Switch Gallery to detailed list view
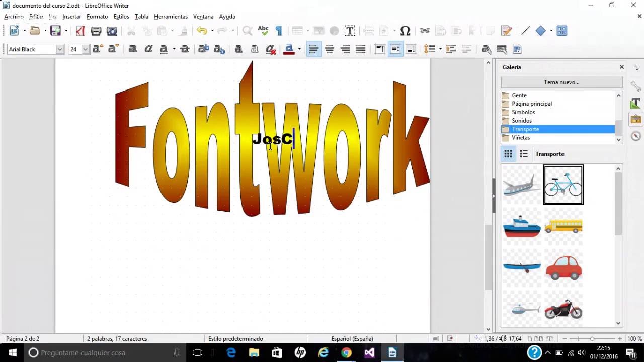644x362 pixels. coord(524,154)
